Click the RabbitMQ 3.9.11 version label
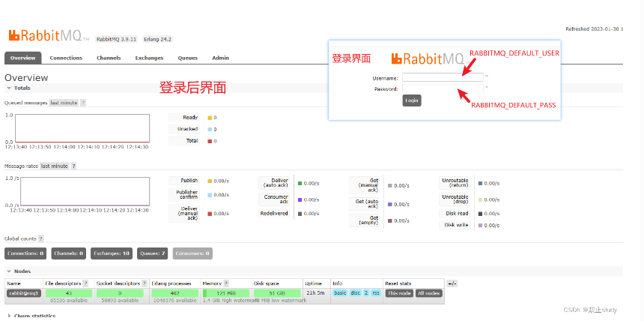The height and width of the screenshot is (321, 644). pyautogui.click(x=117, y=40)
